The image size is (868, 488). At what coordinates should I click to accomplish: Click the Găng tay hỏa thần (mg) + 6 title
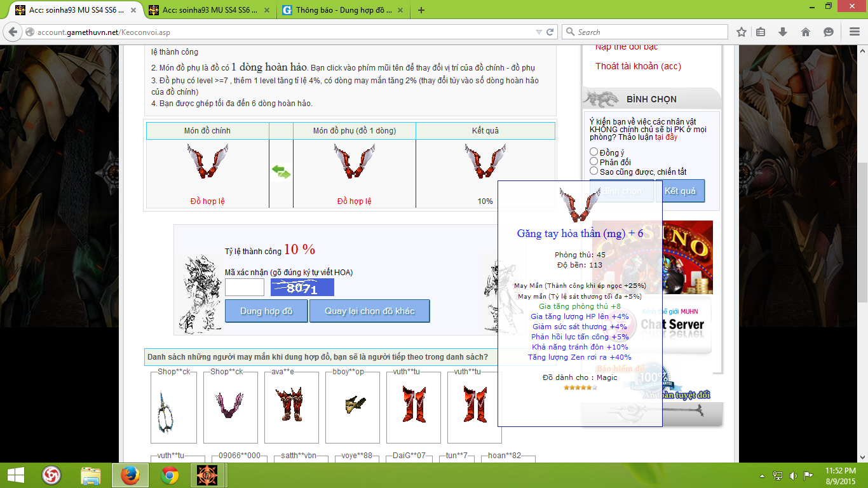pos(580,233)
